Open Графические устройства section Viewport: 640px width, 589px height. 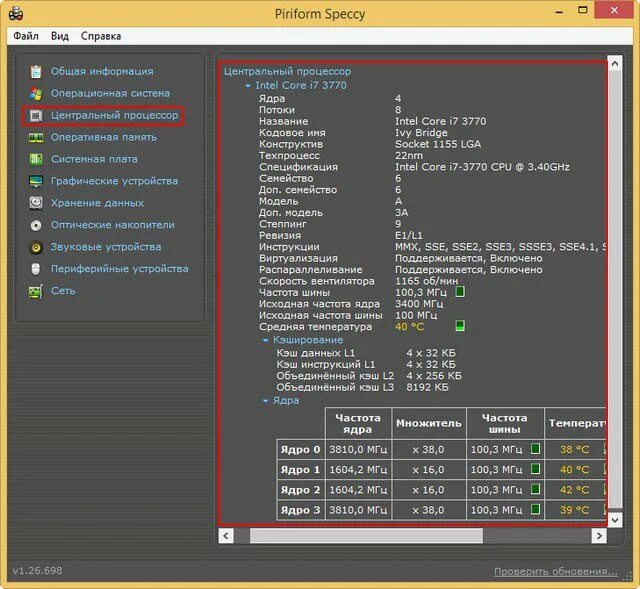point(114,181)
